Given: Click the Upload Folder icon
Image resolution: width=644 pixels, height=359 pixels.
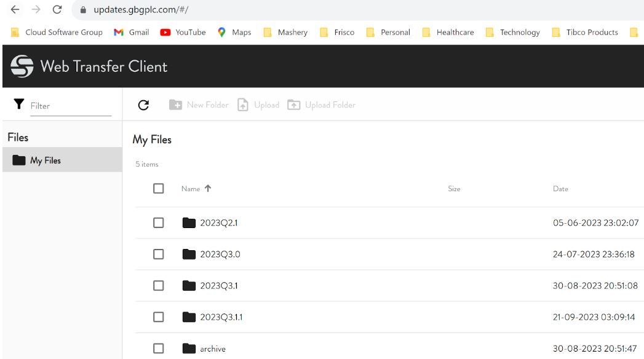Looking at the screenshot, I should coord(294,105).
